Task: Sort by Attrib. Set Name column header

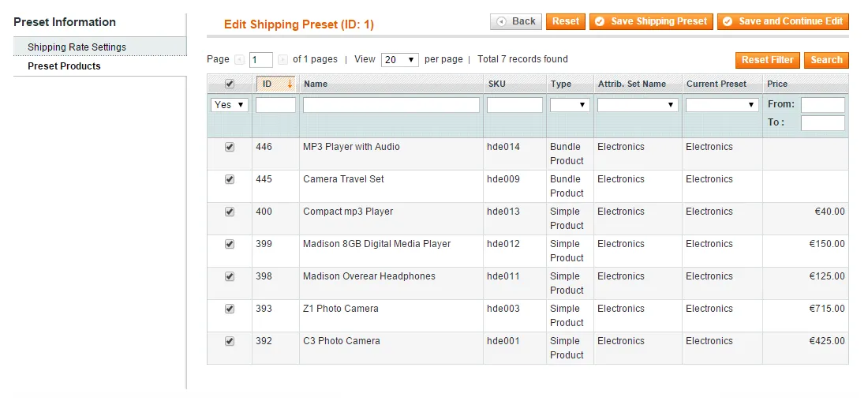Action: coord(631,84)
